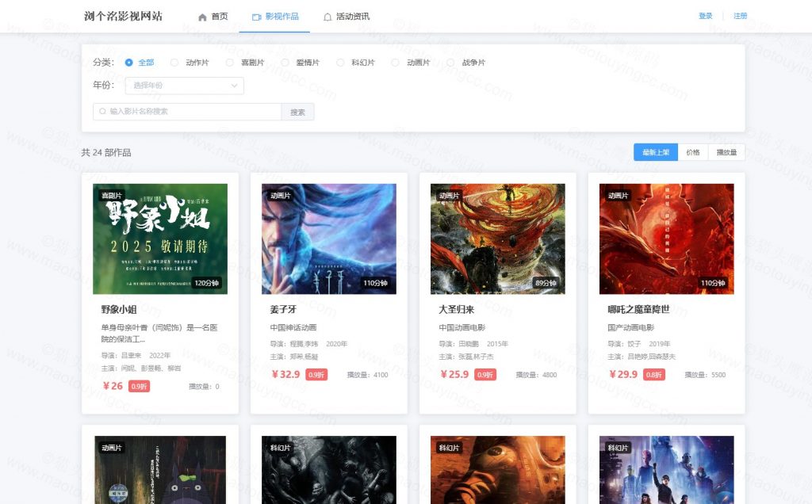Click the 大圣归来 title text
The image size is (812, 504).
(x=457, y=309)
